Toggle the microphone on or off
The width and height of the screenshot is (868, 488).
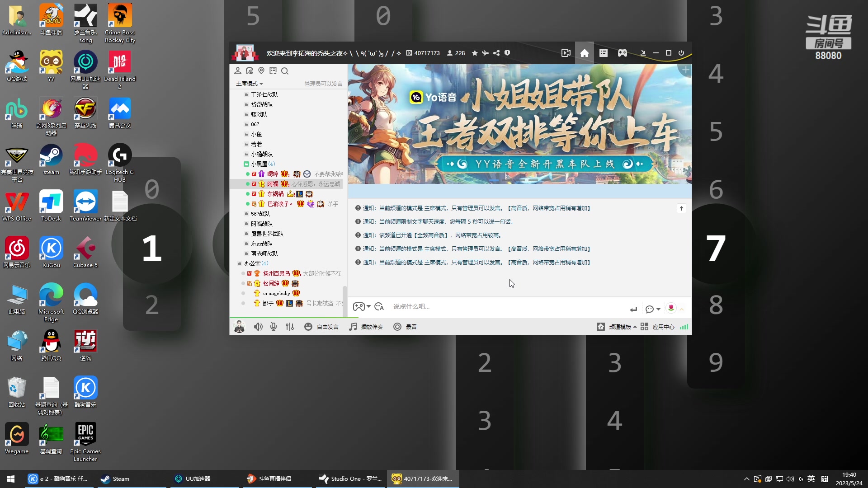click(x=273, y=326)
